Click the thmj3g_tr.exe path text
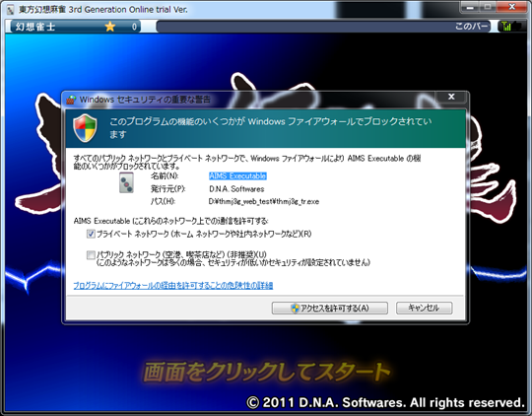 (x=264, y=202)
